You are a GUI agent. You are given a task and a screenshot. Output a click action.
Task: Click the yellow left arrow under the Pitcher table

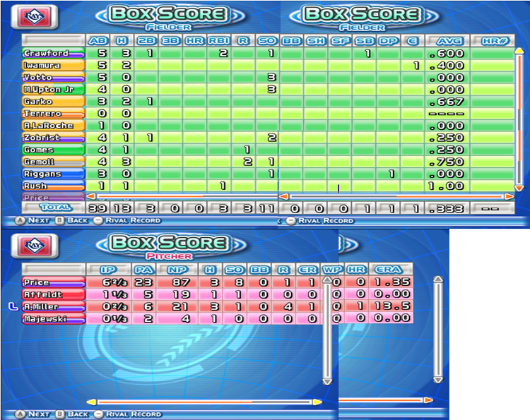(x=91, y=402)
